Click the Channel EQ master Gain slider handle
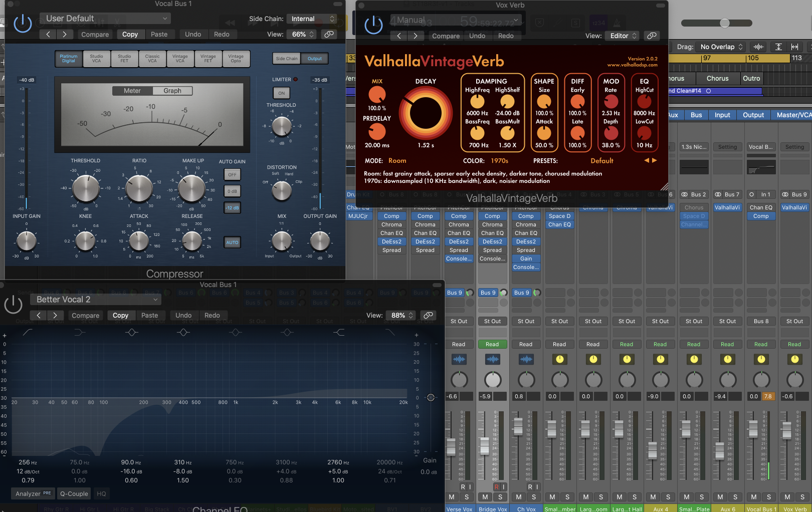The width and height of the screenshot is (812, 512). [x=431, y=397]
